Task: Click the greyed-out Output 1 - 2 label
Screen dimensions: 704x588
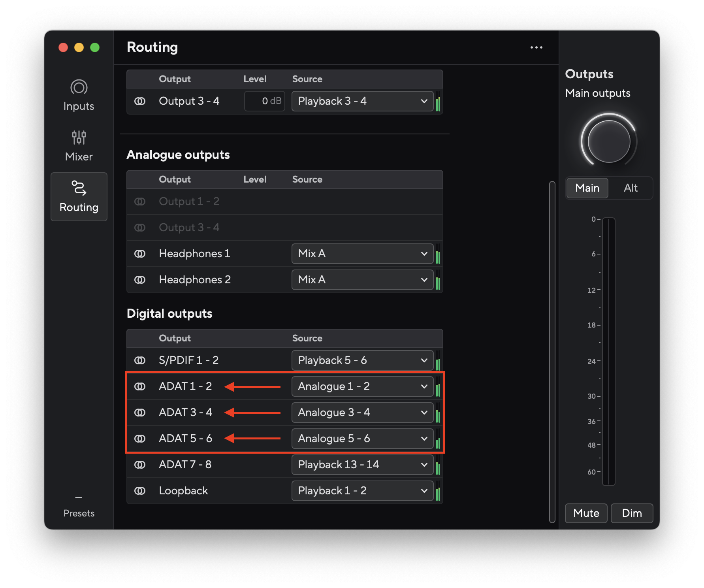Action: click(189, 202)
